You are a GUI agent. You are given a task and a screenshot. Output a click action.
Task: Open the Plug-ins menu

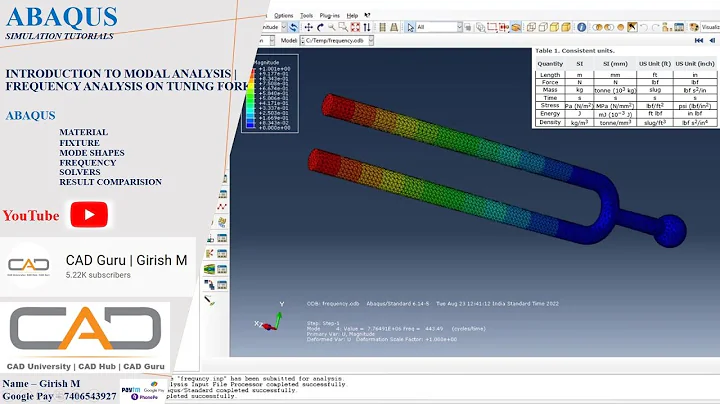[329, 16]
